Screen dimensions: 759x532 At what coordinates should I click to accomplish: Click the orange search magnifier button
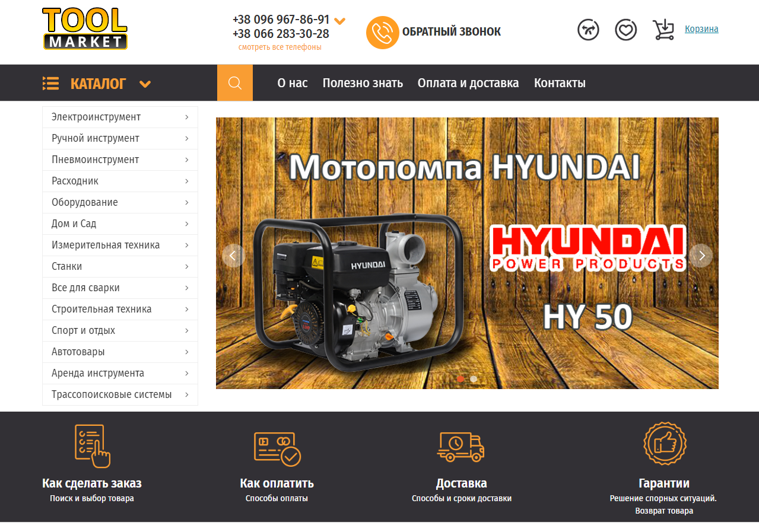[235, 82]
